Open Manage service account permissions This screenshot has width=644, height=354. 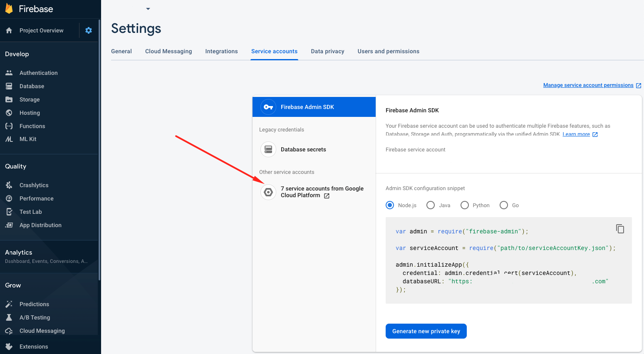588,85
